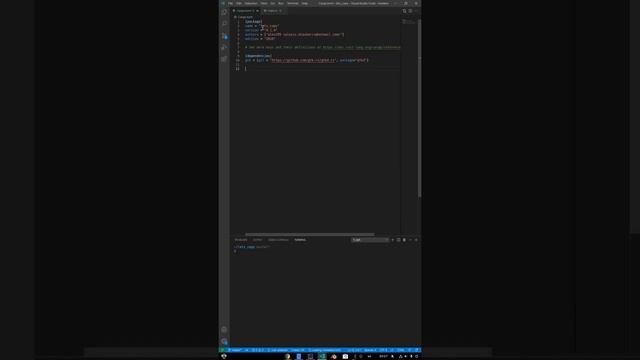Click the first editor action icon at the top right
640x360 pixels.
(x=404, y=11)
